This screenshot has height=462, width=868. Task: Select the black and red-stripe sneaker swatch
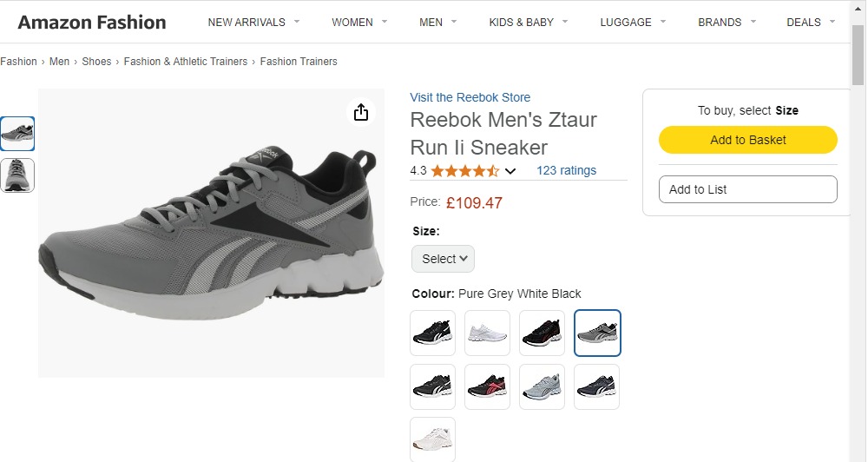[542, 333]
